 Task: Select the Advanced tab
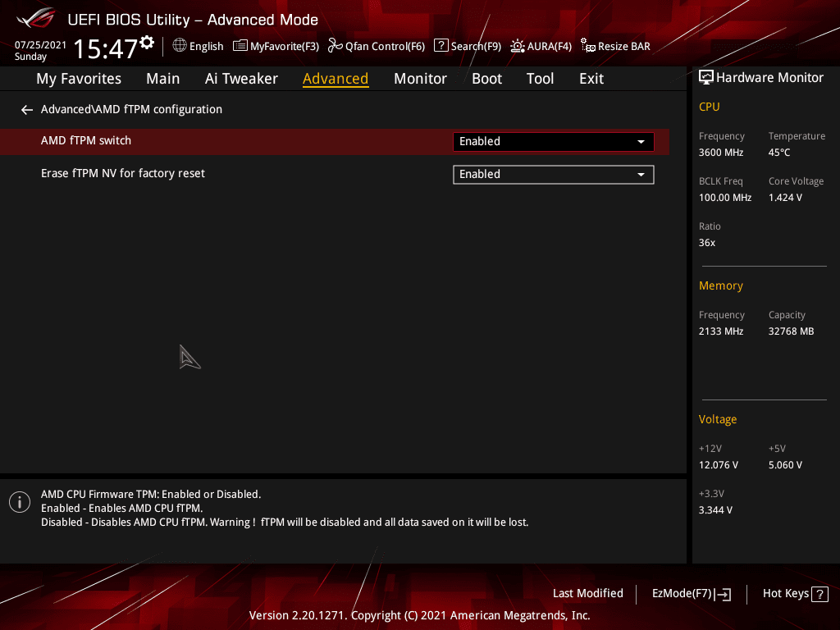[x=336, y=79]
